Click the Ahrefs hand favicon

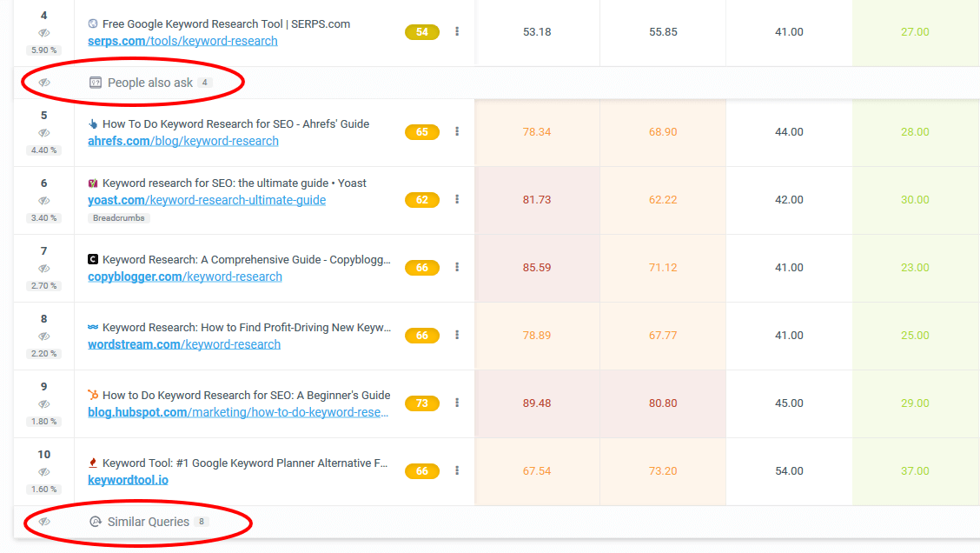tap(92, 123)
